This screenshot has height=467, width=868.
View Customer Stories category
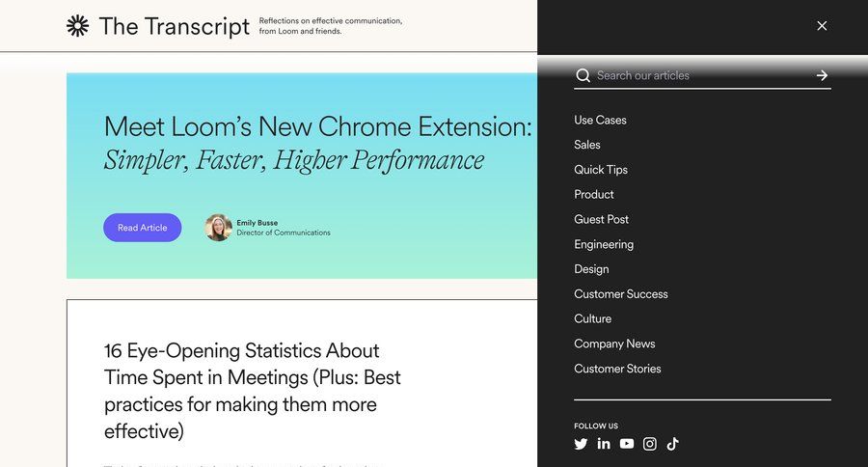[617, 369]
